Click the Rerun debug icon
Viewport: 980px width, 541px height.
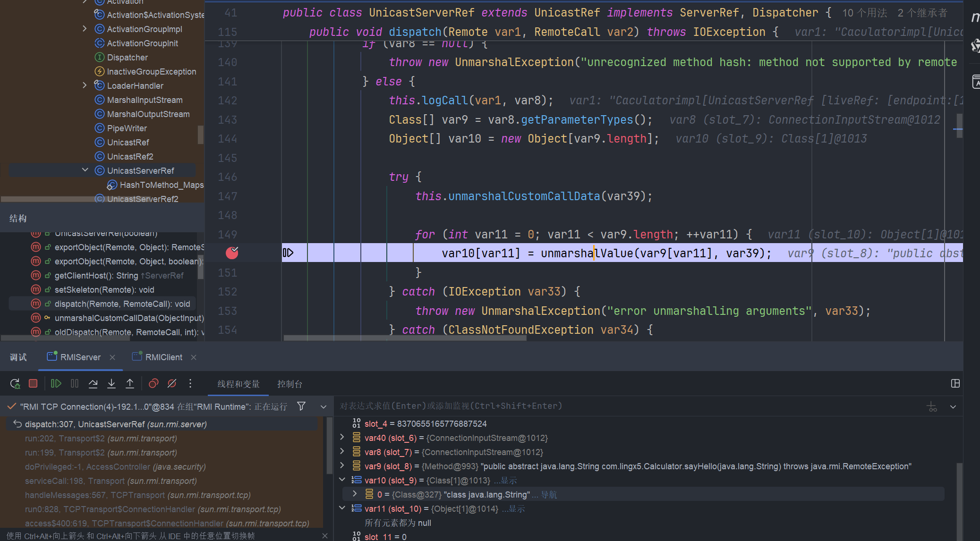pos(15,383)
